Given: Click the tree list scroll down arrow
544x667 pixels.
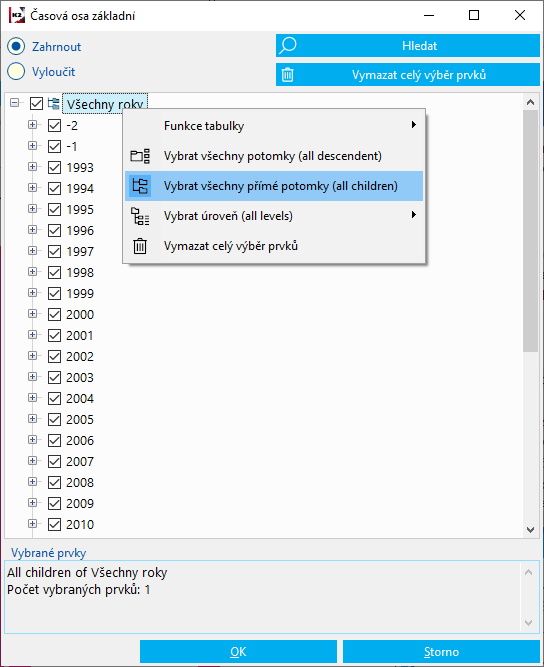Looking at the screenshot, I should (x=530, y=530).
